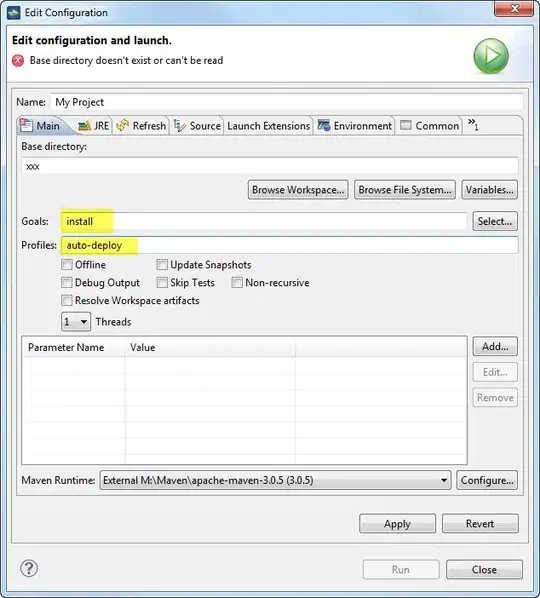The width and height of the screenshot is (540, 598).
Task: Enable the Update Snapshots checkbox
Action: coord(162,264)
